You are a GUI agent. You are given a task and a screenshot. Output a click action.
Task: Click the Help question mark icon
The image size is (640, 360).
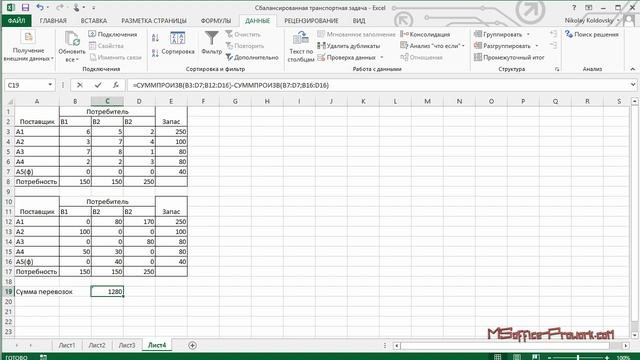coord(574,7)
